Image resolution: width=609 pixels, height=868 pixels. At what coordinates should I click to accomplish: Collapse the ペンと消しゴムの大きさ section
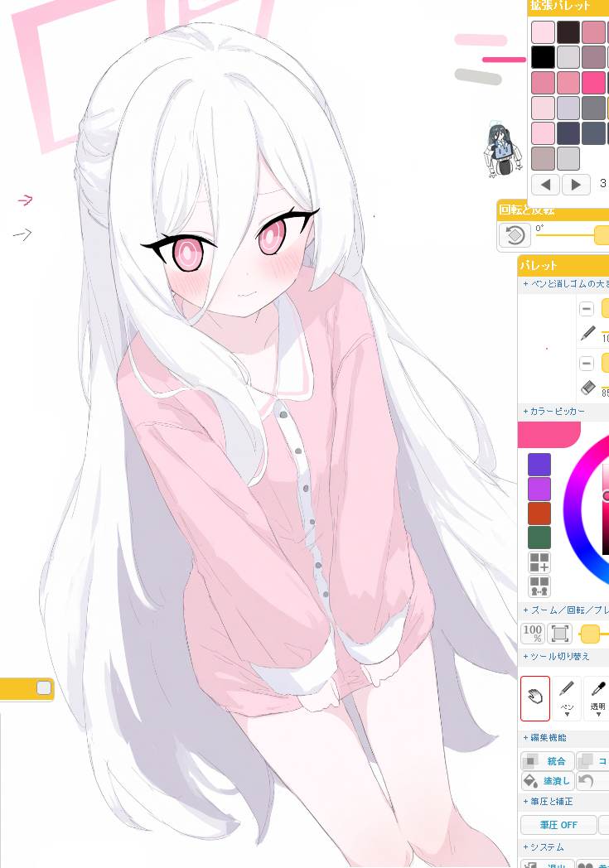coord(563,284)
